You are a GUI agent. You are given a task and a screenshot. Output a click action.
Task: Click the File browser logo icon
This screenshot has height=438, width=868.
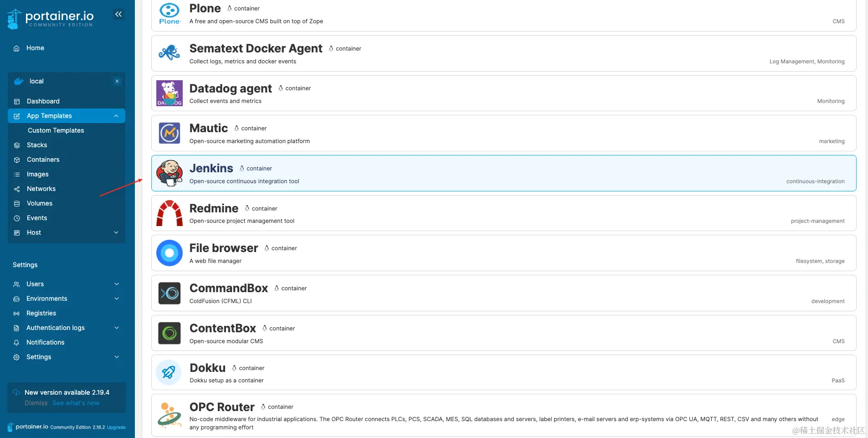pyautogui.click(x=169, y=253)
